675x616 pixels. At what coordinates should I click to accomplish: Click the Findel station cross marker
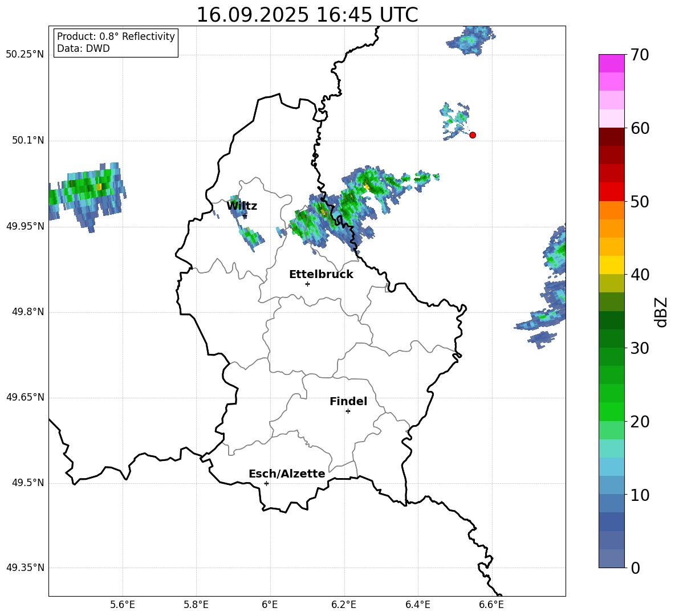point(348,411)
